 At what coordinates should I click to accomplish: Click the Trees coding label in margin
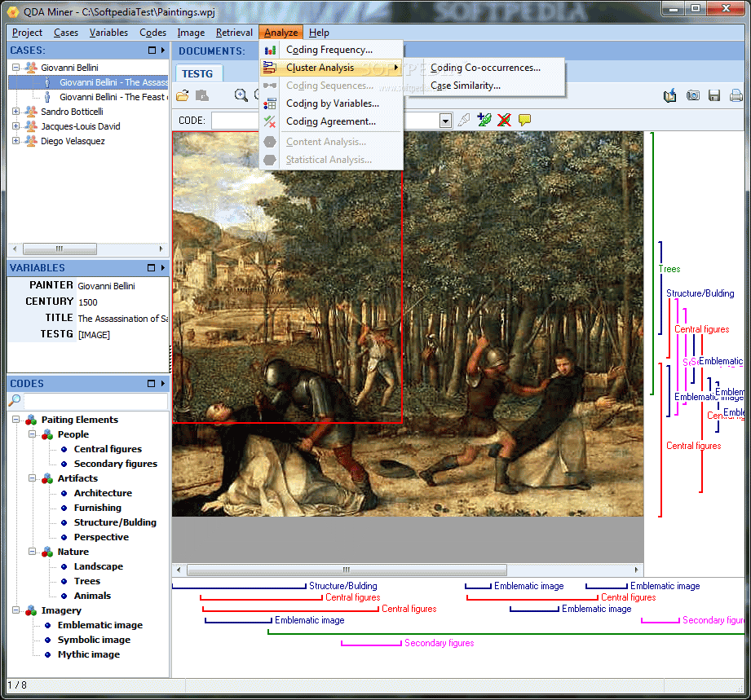pos(669,269)
